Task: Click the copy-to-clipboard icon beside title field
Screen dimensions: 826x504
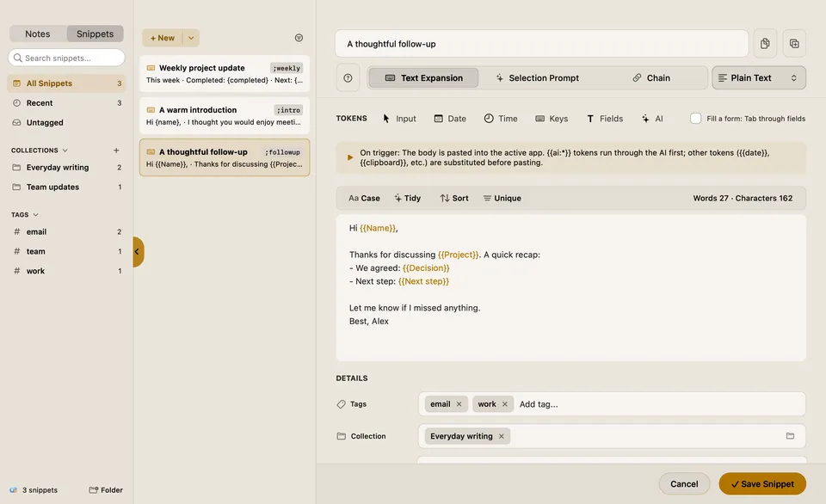Action: (x=765, y=44)
